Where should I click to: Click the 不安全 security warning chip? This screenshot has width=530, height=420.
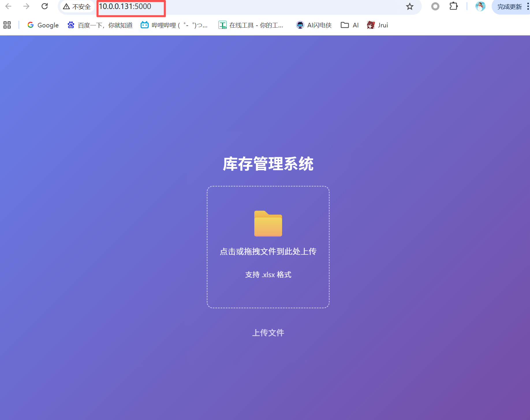(77, 7)
